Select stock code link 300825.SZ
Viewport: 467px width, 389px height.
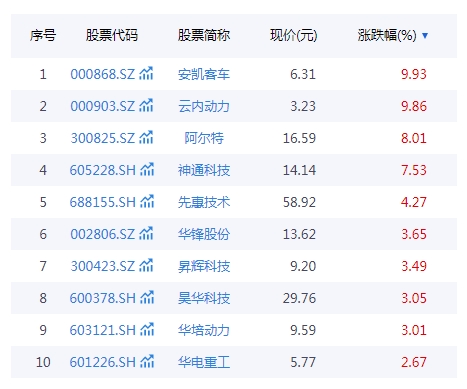pos(103,138)
